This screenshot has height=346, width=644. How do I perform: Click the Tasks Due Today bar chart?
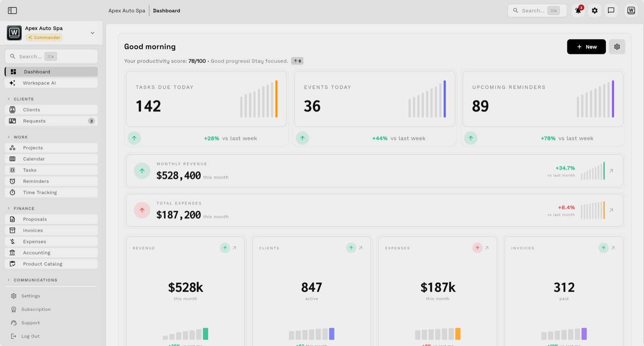259,99
